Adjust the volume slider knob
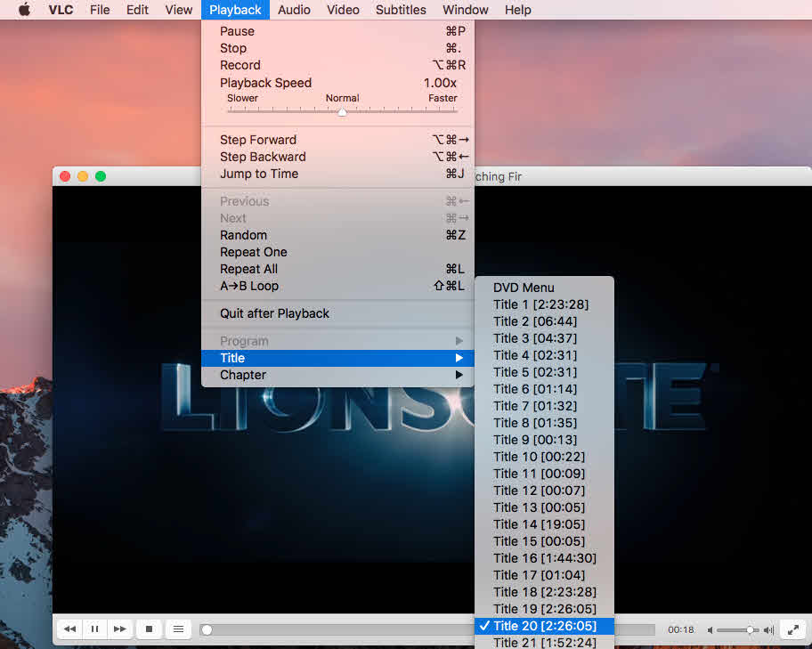The image size is (812, 649). [x=750, y=629]
